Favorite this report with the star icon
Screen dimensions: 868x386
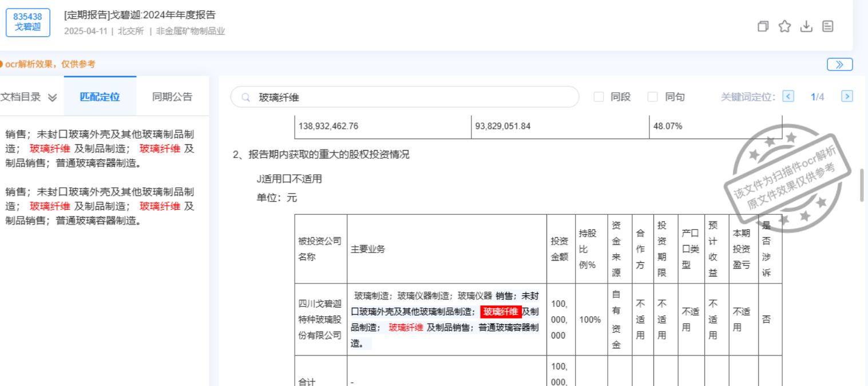(x=784, y=26)
